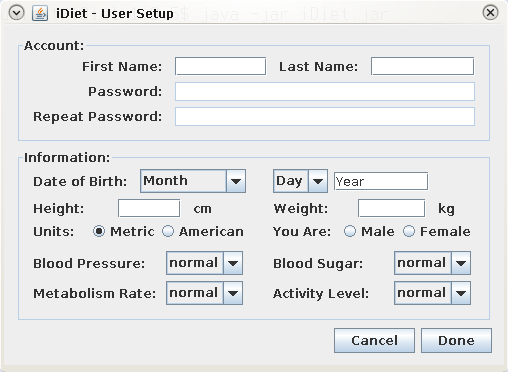Click the kg unit label
The height and width of the screenshot is (372, 508).
(446, 209)
